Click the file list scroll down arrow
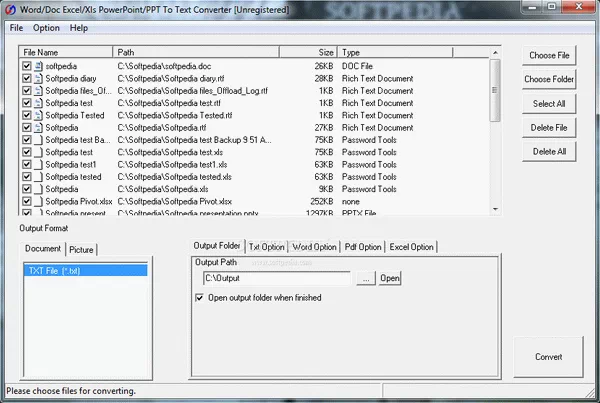Image resolution: width=600 pixels, height=403 pixels. click(x=495, y=209)
